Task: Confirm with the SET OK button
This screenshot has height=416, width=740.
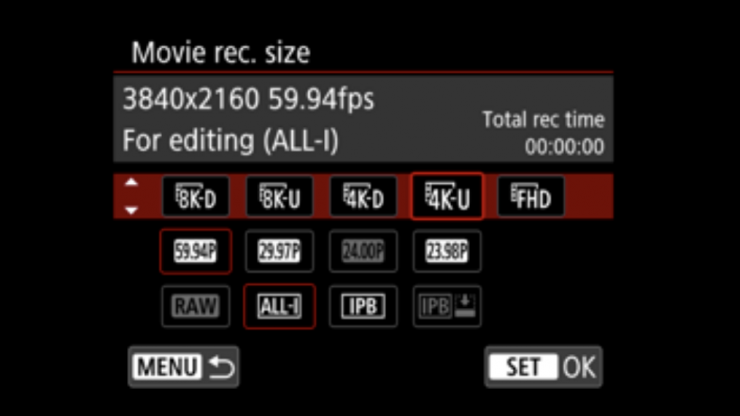Action: (543, 367)
